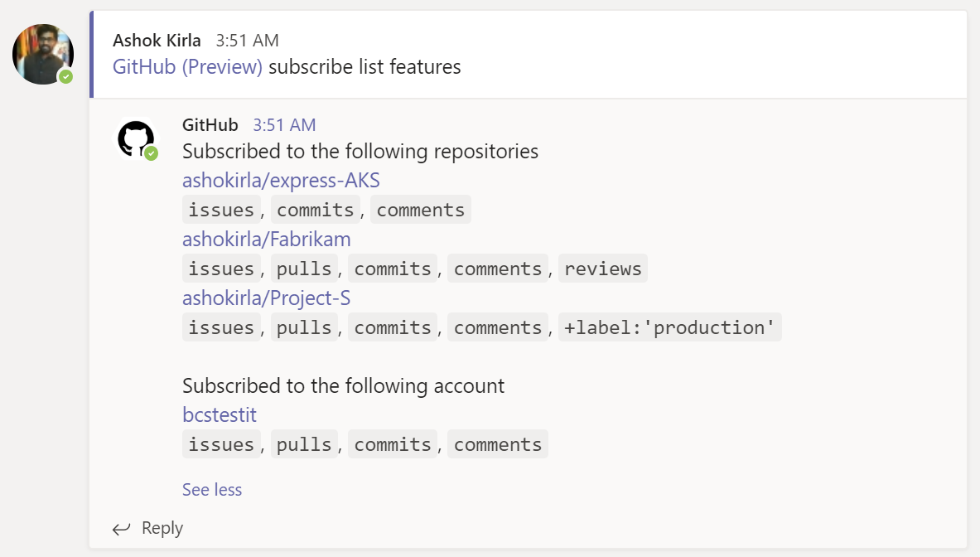Click Ashok Kirla's message 3:51 AM timestamp
The image size is (980, 557).
click(x=247, y=40)
